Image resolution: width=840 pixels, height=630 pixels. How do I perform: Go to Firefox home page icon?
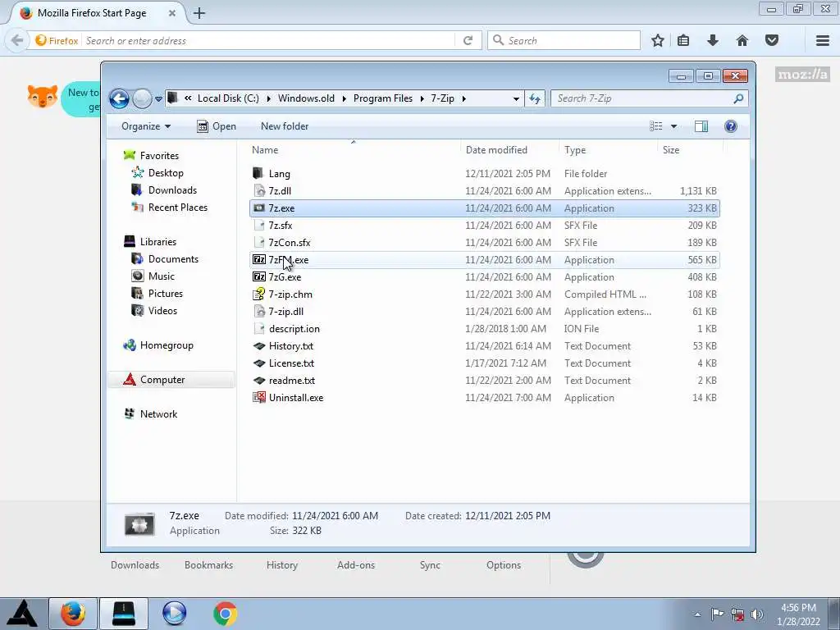tap(742, 41)
